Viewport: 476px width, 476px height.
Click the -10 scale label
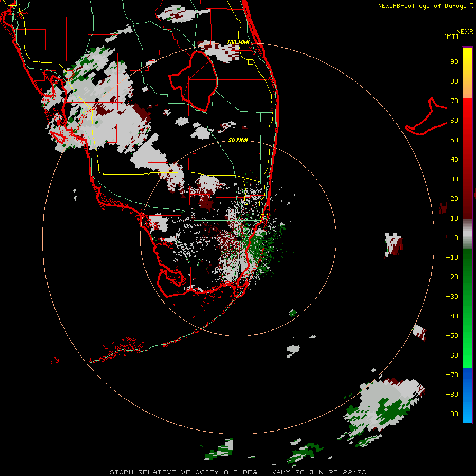point(452,258)
